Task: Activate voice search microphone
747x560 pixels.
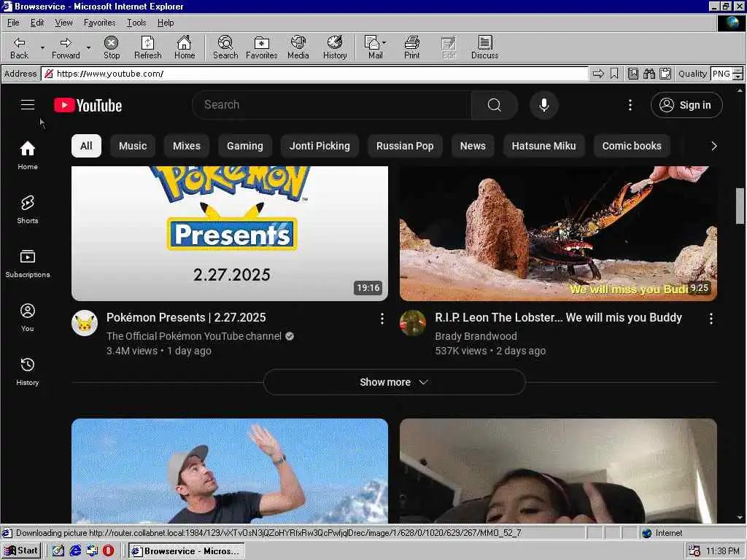Action: tap(544, 105)
